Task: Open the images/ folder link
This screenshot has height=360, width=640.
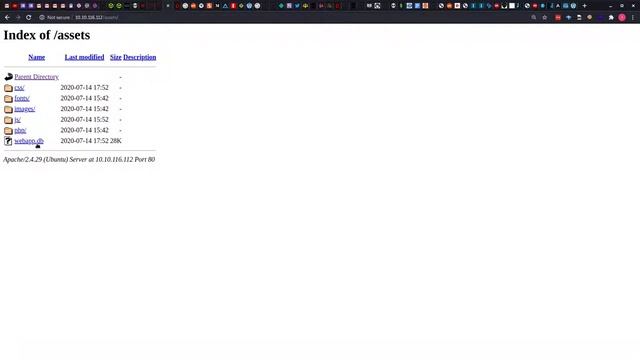Action: click(24, 109)
